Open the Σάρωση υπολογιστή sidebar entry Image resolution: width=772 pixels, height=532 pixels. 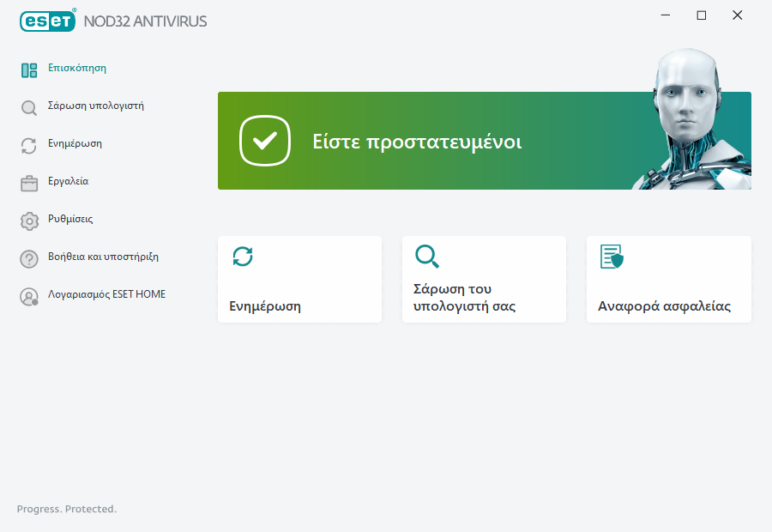coord(97,106)
